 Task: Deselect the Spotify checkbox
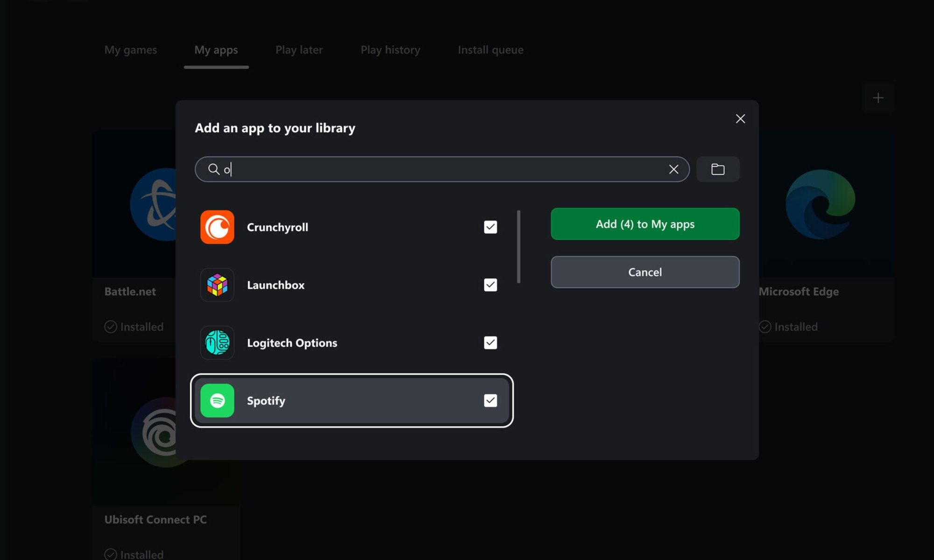(490, 400)
